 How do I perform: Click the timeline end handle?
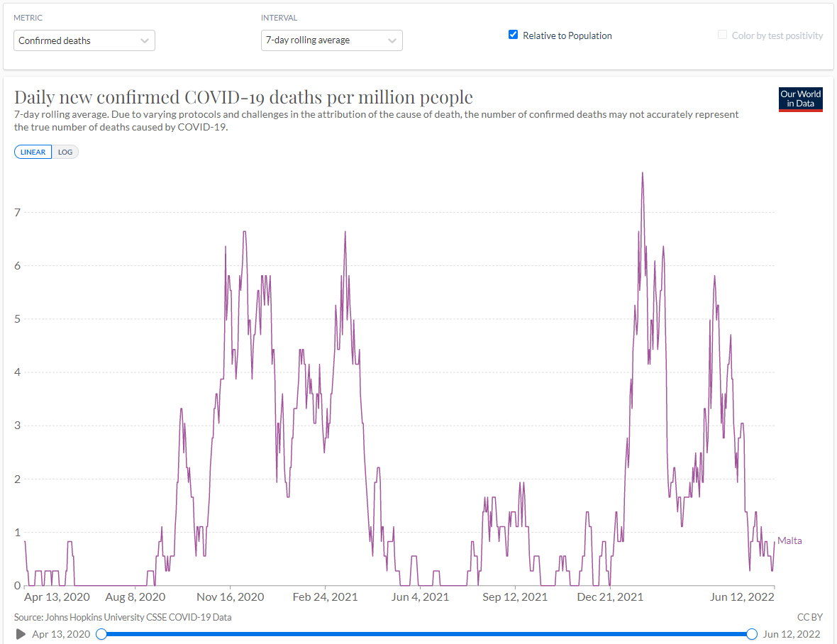752,633
